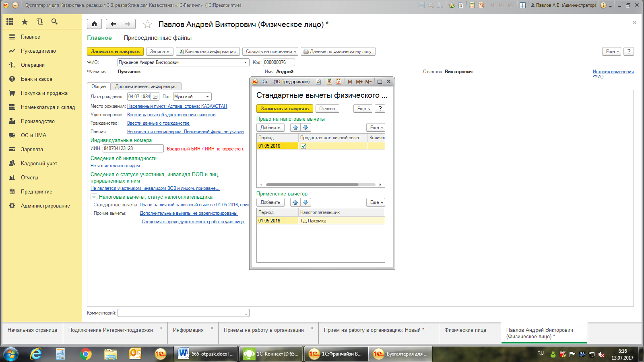Switch to Физические лица window tab

click(x=465, y=330)
